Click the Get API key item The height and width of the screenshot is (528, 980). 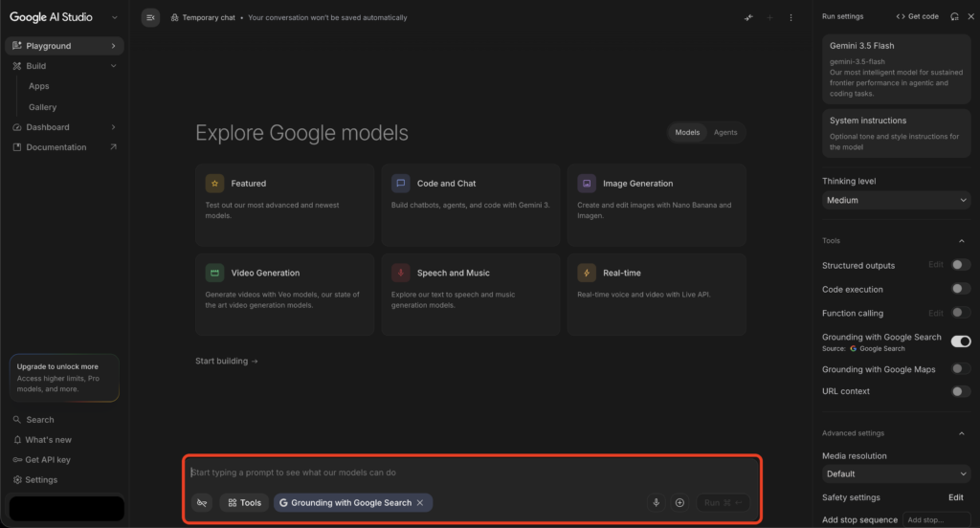[42, 460]
